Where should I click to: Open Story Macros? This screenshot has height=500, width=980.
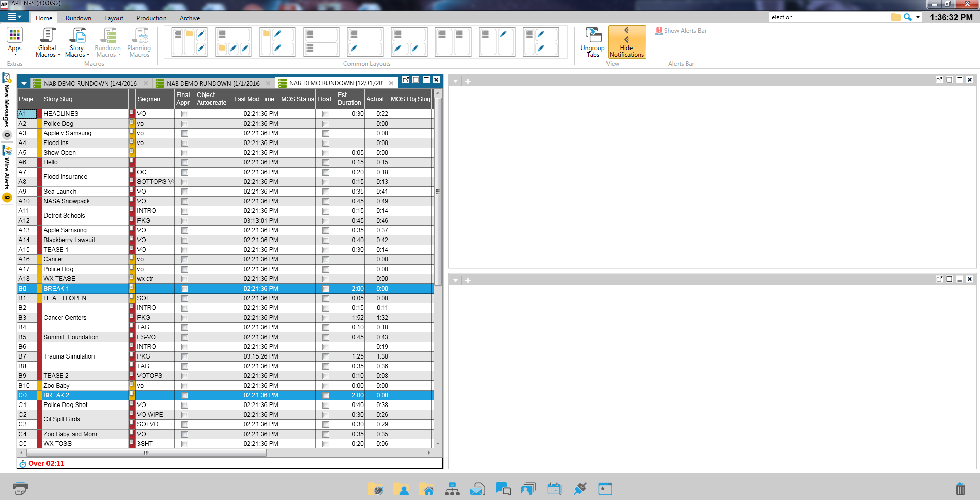[x=77, y=42]
